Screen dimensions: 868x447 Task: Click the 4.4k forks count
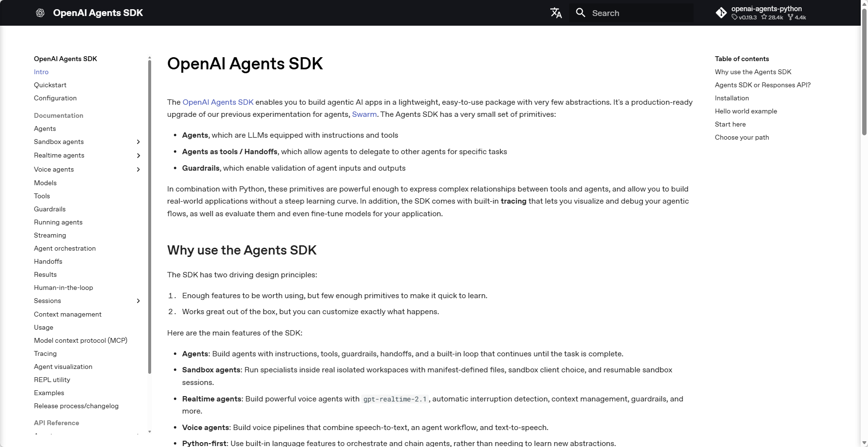click(797, 17)
